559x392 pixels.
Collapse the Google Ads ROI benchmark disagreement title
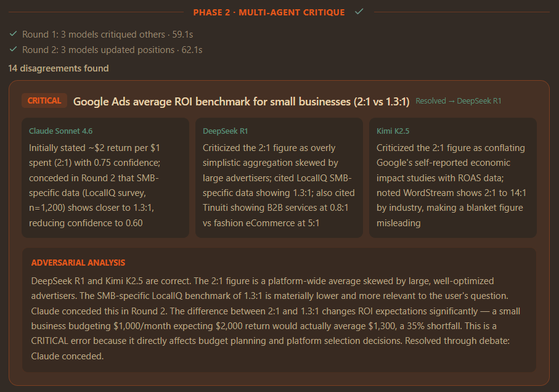241,102
